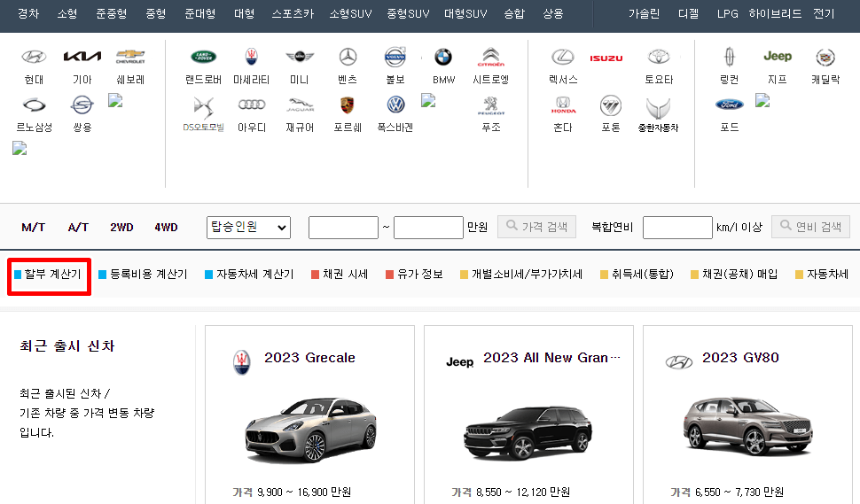
Task: Choose the MINI (미니) brand logo
Action: [300, 57]
